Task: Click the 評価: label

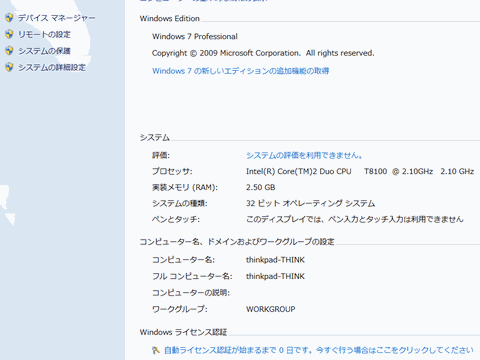Action: tap(161, 155)
